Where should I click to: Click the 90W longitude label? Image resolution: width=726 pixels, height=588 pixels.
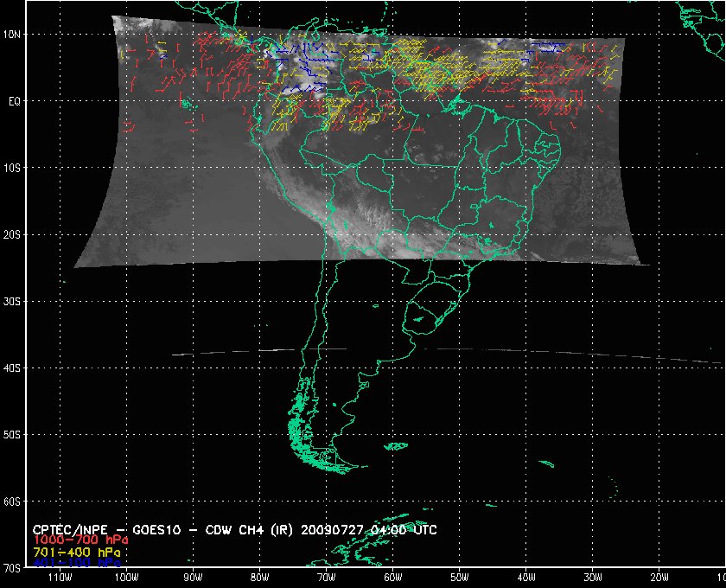(193, 578)
